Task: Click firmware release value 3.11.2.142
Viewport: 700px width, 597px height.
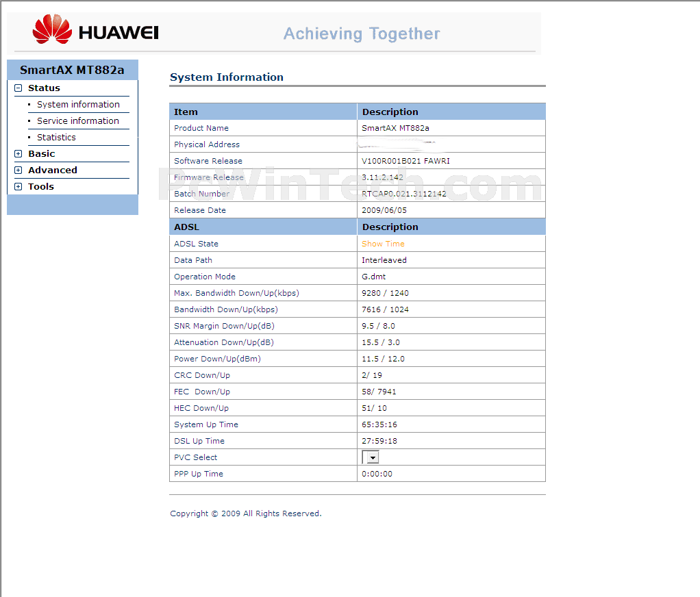Action: click(383, 177)
